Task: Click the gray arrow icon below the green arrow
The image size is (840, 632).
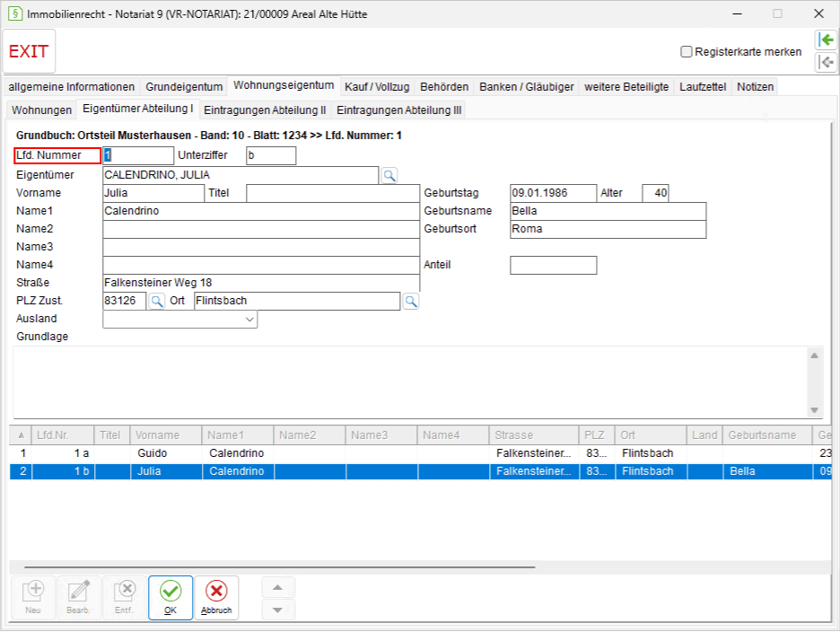Action: (x=827, y=62)
